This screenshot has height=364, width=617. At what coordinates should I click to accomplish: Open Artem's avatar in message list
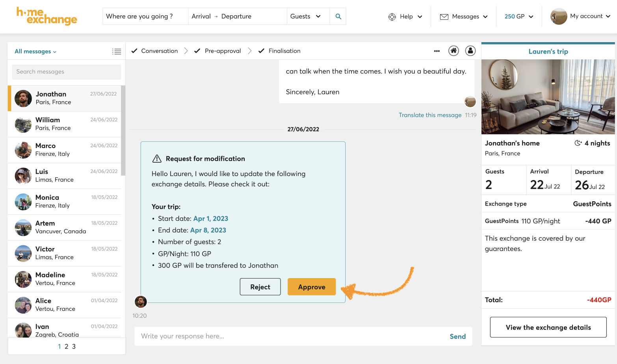point(23,228)
